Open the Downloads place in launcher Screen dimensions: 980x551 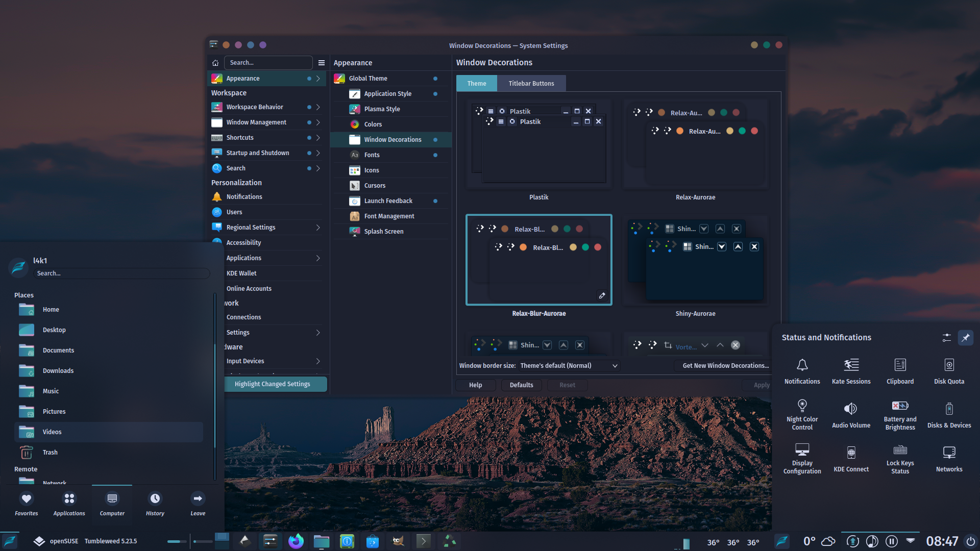tap(109, 371)
